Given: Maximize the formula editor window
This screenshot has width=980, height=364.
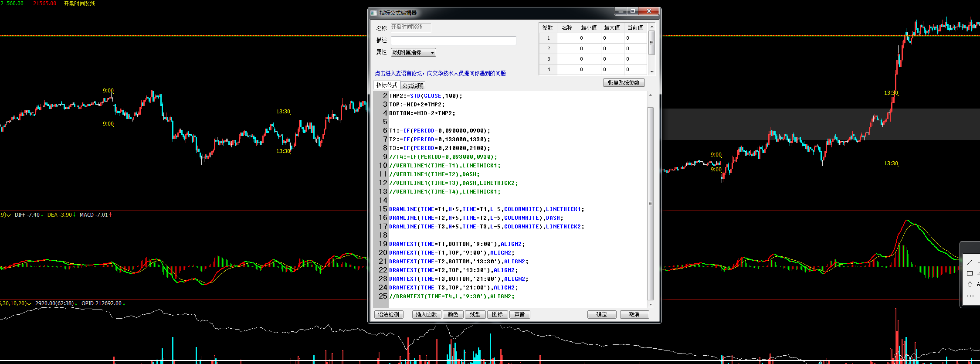Looking at the screenshot, I should [632, 11].
